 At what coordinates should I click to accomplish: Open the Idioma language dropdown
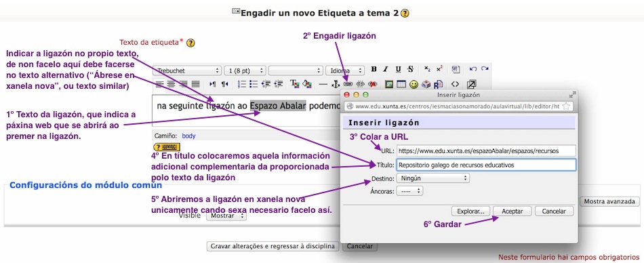pos(345,70)
